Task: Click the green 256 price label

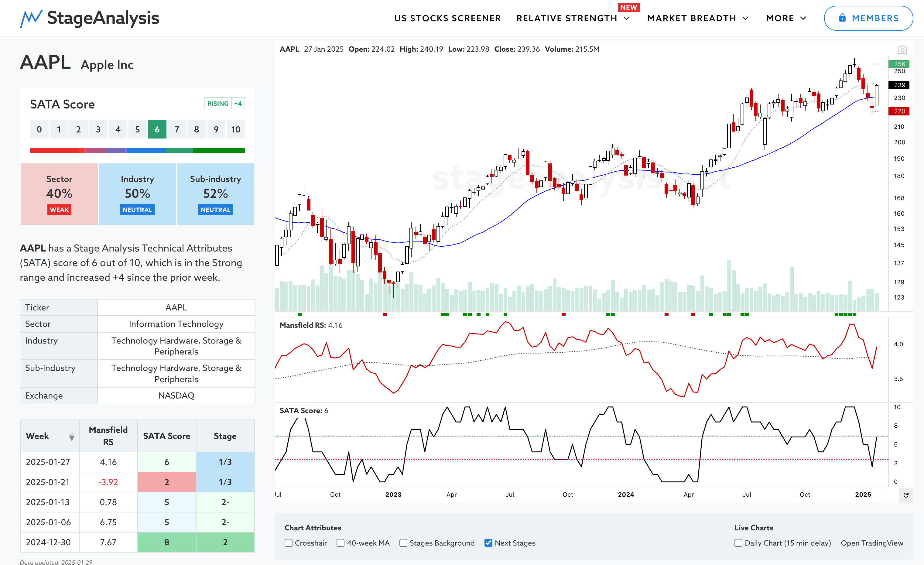Action: tap(899, 64)
